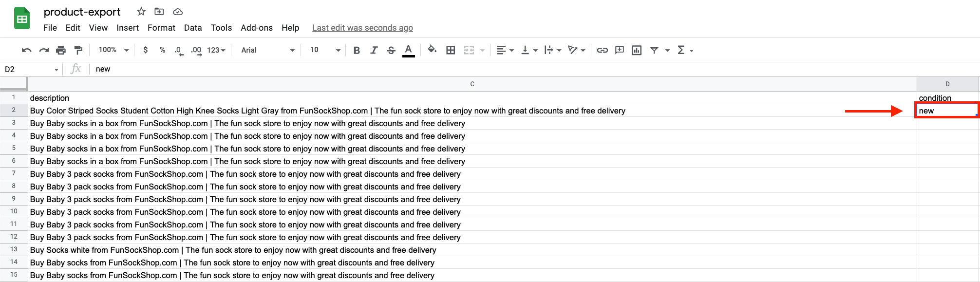Viewport: 980px width, 282px height.
Task: Click the select-all corner box
Action: point(14,84)
